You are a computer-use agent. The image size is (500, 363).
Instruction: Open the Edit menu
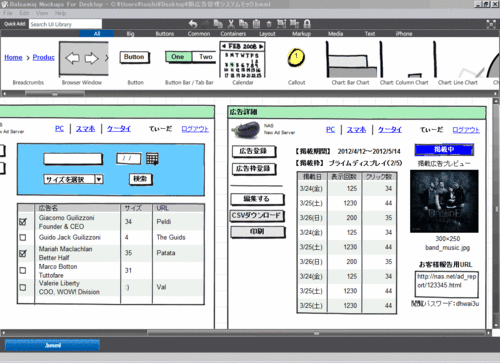tap(24, 13)
